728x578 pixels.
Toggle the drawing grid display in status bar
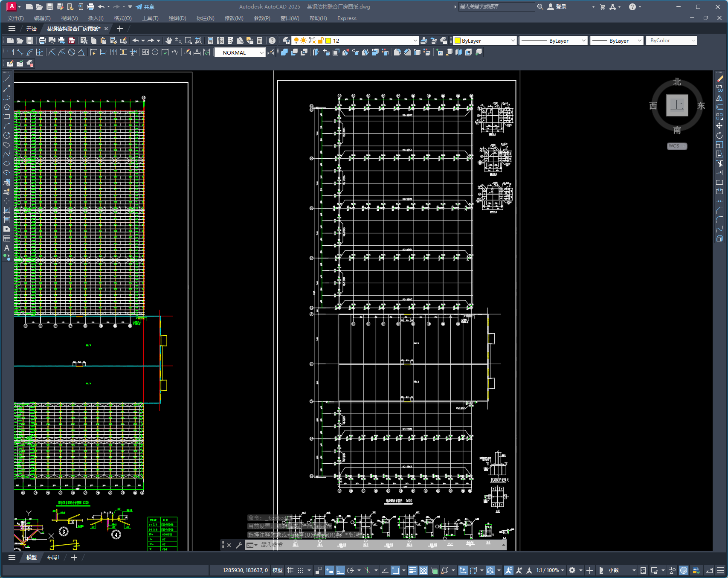[x=290, y=570]
